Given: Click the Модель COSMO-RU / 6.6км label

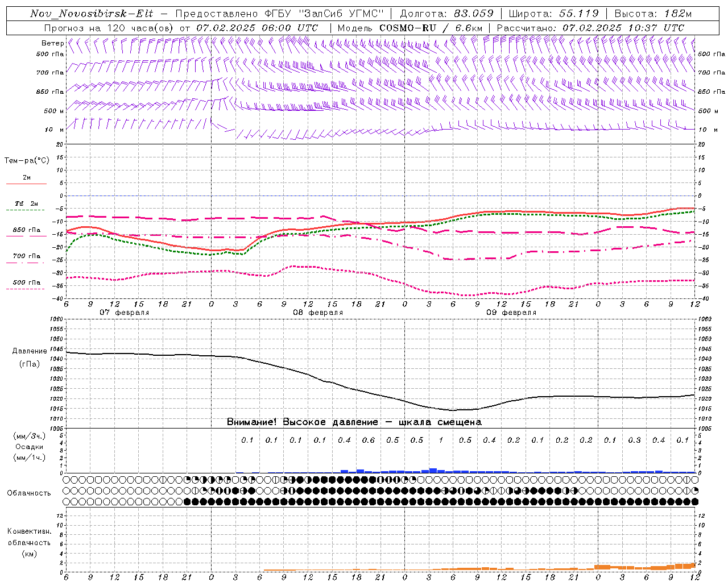Looking at the screenshot, I should pos(410,28).
